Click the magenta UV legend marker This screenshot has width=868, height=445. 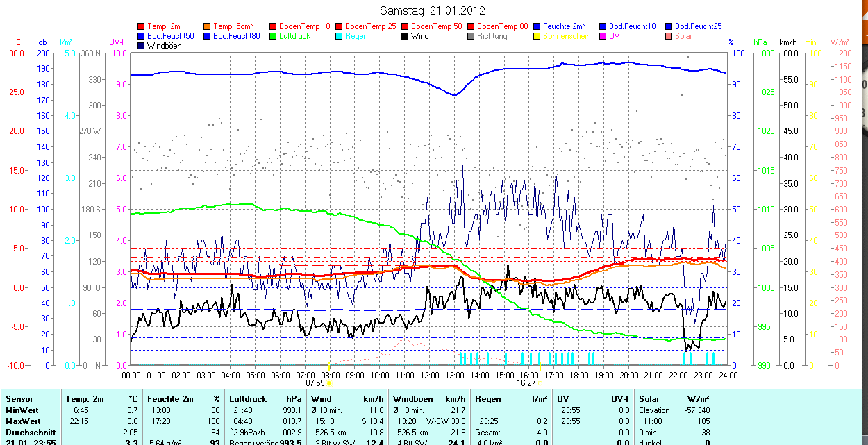click(x=603, y=36)
